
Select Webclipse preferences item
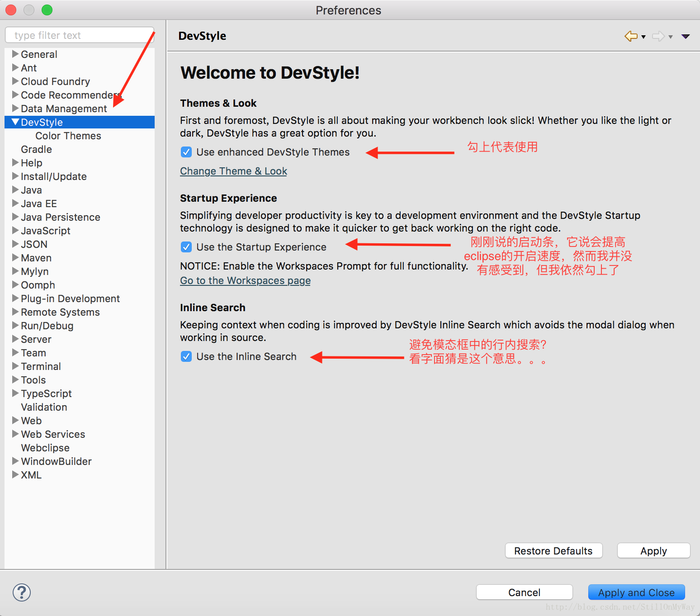45,448
